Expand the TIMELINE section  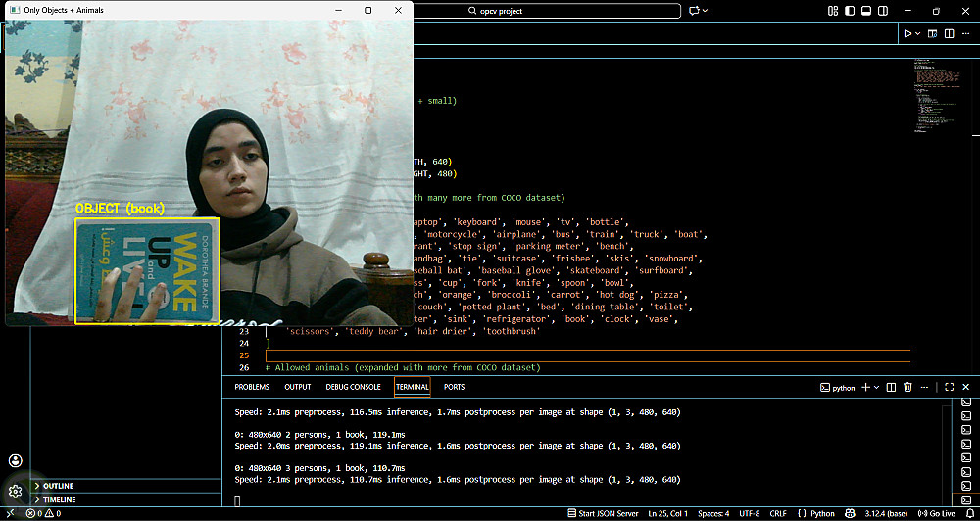click(125, 499)
